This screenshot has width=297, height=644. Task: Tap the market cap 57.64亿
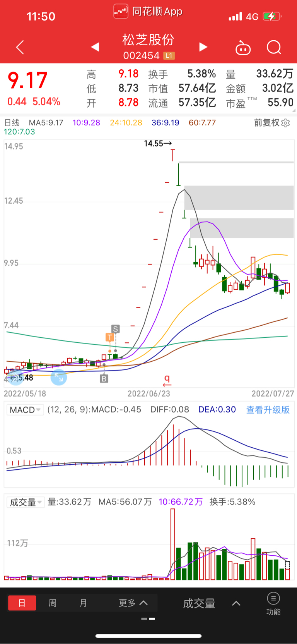[x=197, y=88]
